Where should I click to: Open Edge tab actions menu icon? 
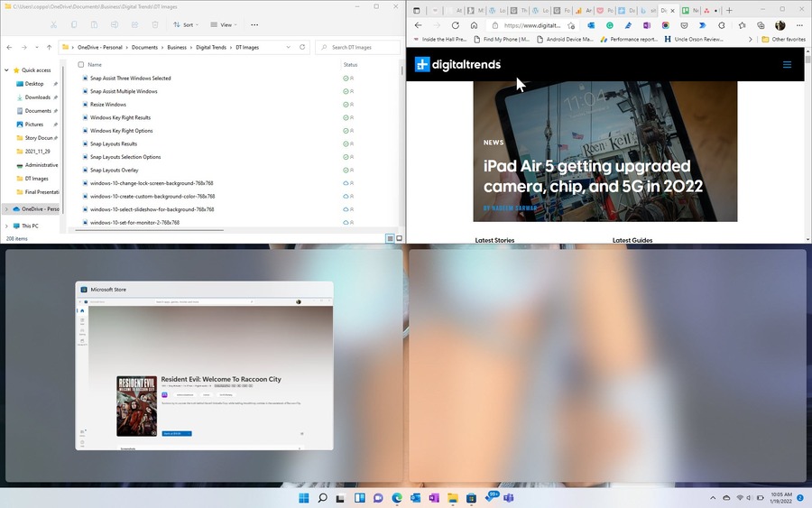[x=416, y=10]
